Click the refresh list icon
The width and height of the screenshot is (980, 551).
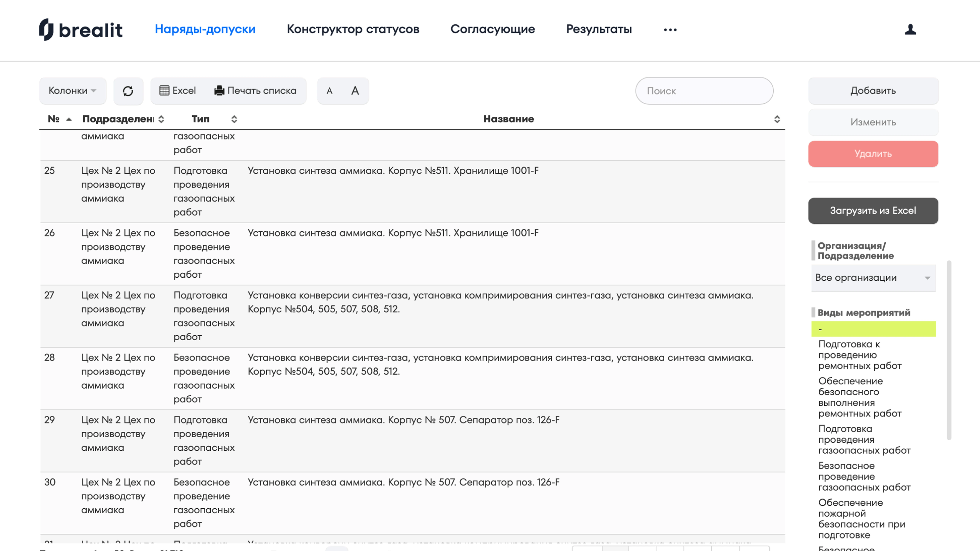point(128,91)
